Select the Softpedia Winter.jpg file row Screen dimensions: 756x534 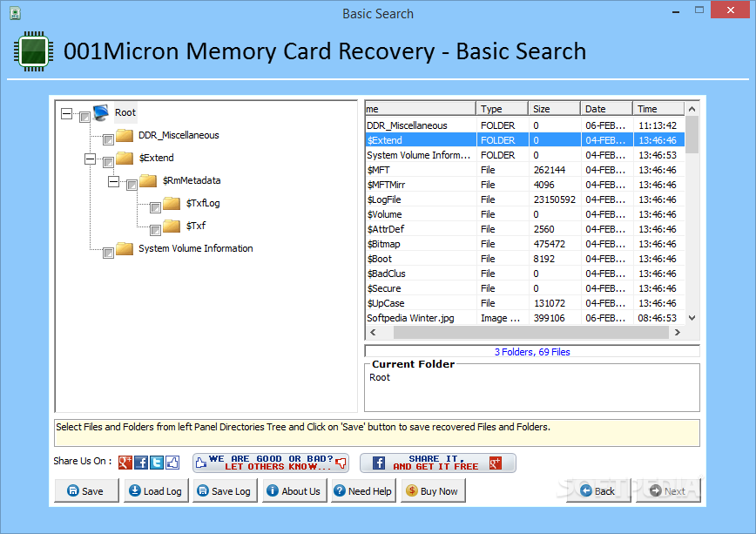524,318
